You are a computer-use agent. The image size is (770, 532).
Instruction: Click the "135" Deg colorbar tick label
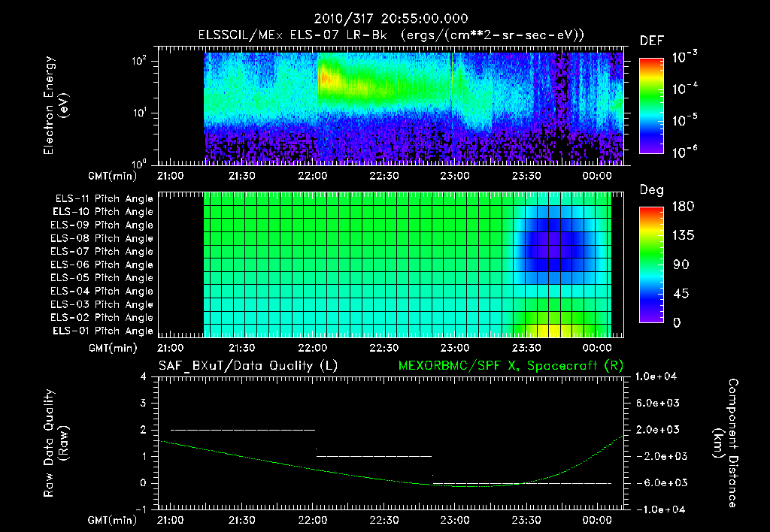683,236
